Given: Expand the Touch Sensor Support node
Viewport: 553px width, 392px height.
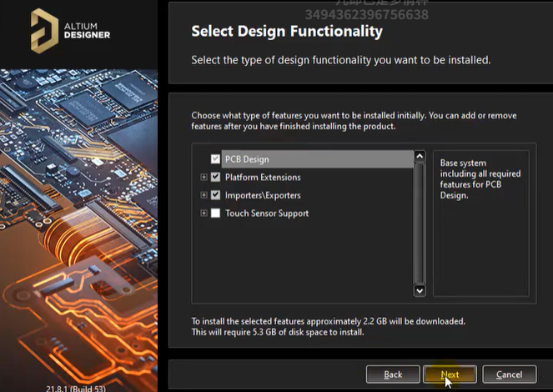Looking at the screenshot, I should coord(204,213).
